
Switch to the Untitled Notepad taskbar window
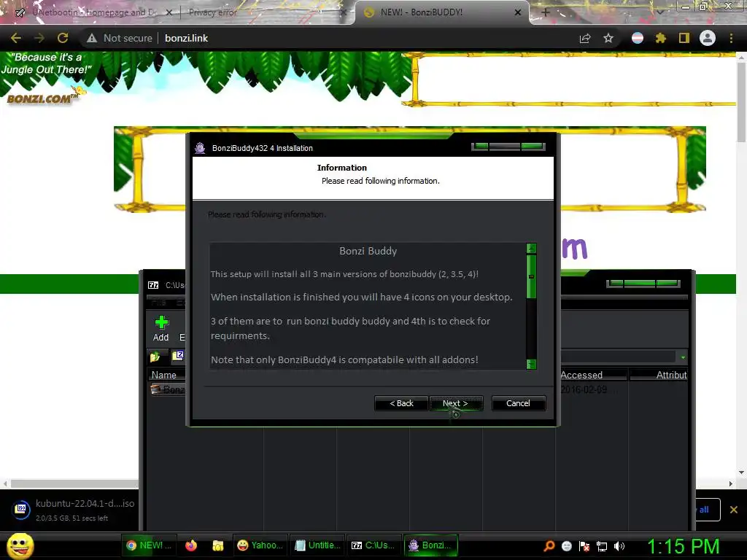317,545
